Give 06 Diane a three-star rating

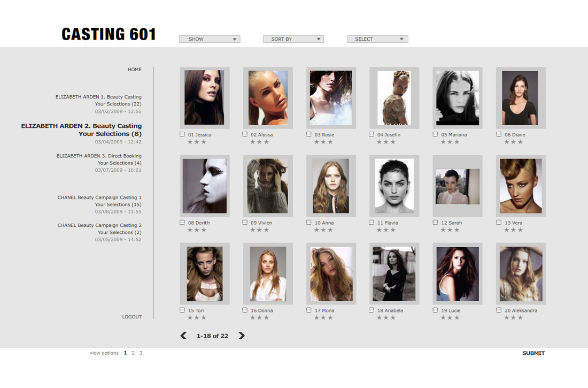tap(520, 142)
